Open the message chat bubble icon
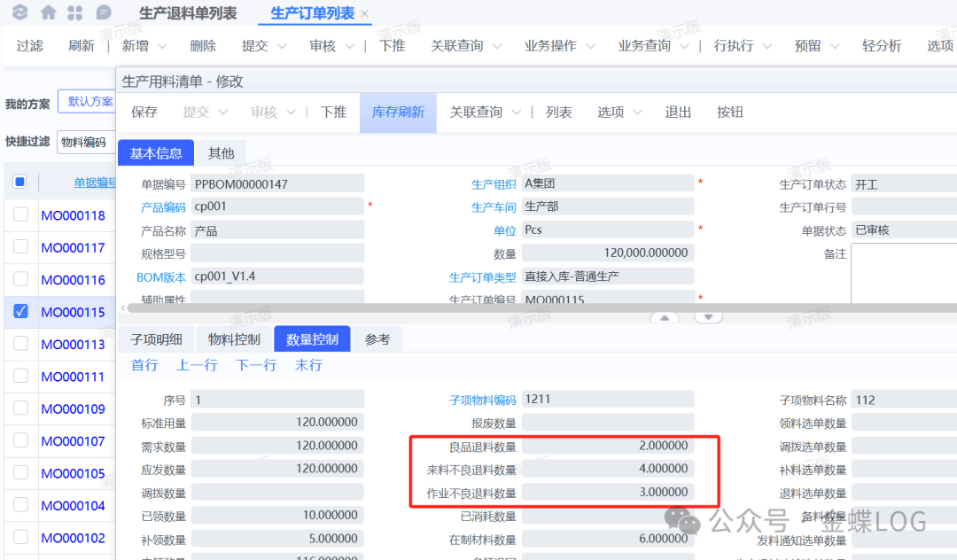This screenshot has width=957, height=560. tap(104, 12)
